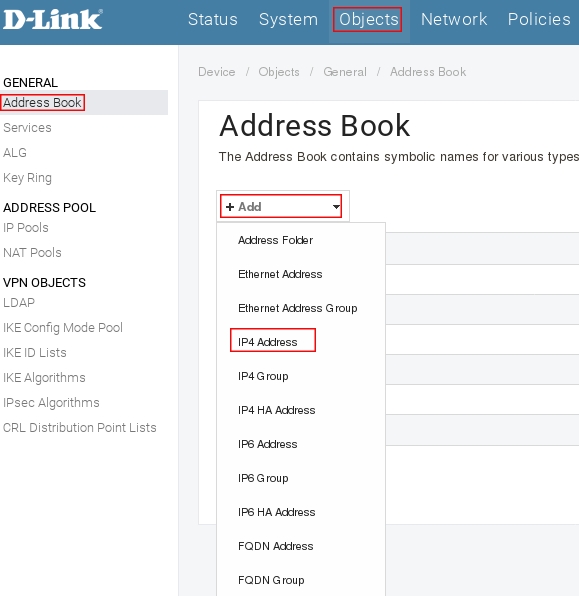Select Address Book in the sidebar
The width and height of the screenshot is (579, 596).
42,103
